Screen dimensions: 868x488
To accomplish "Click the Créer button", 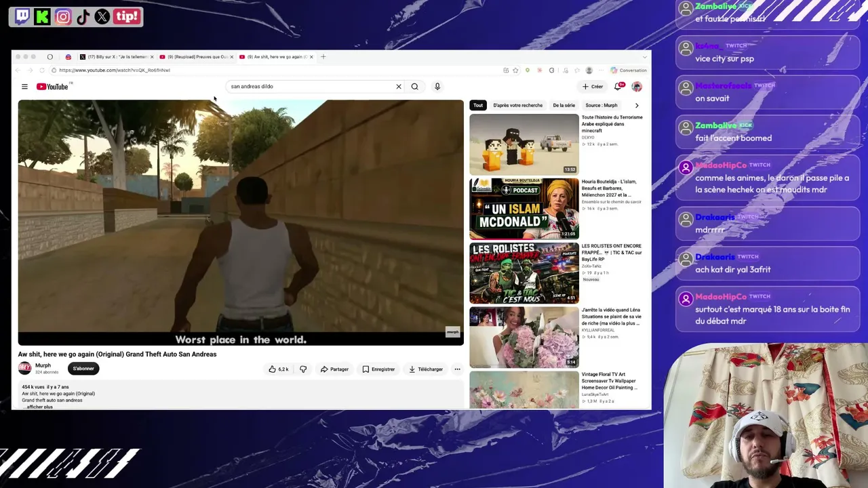I will (593, 87).
